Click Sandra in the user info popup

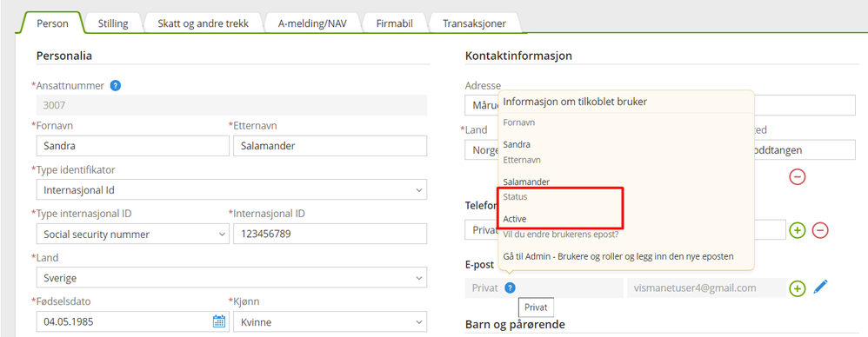pos(517,145)
